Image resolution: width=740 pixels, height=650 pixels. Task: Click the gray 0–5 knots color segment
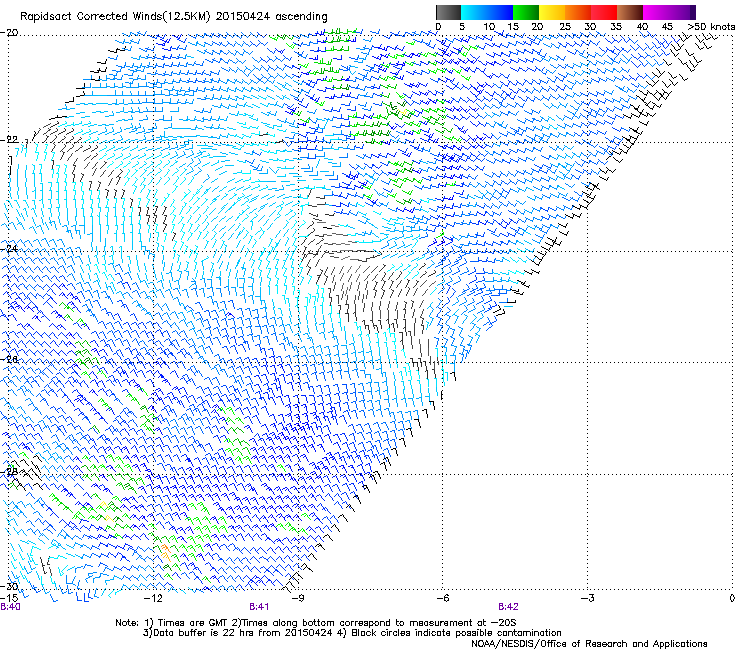pyautogui.click(x=448, y=12)
